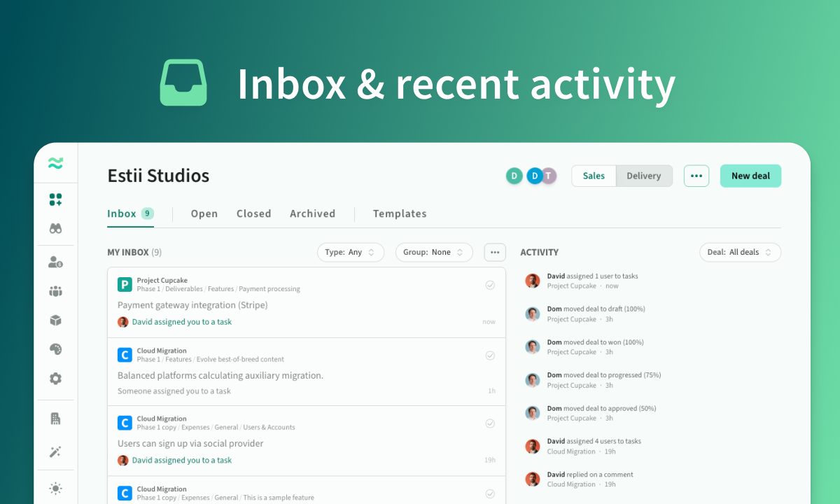This screenshot has width=840, height=504.
Task: Click the binoculars icon in sidebar
Action: pyautogui.click(x=55, y=228)
